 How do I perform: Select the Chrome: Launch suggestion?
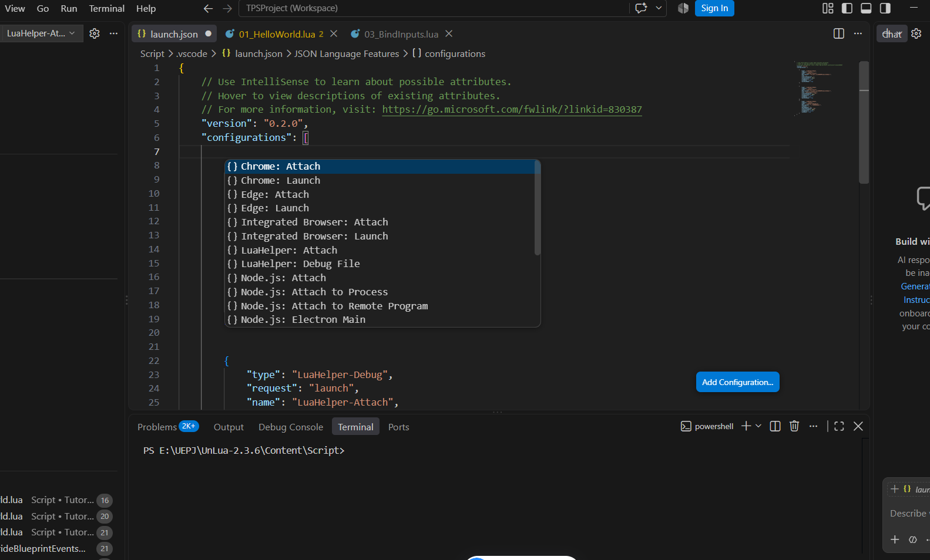click(380, 180)
